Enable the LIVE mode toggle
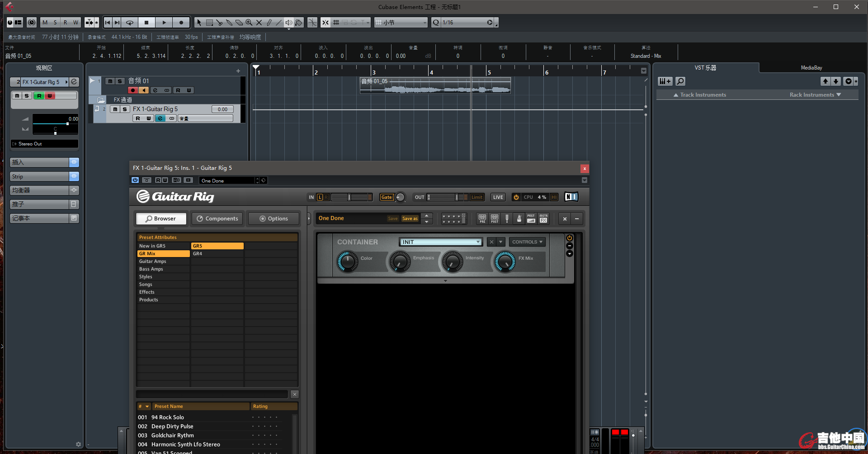This screenshot has height=454, width=868. tap(498, 197)
